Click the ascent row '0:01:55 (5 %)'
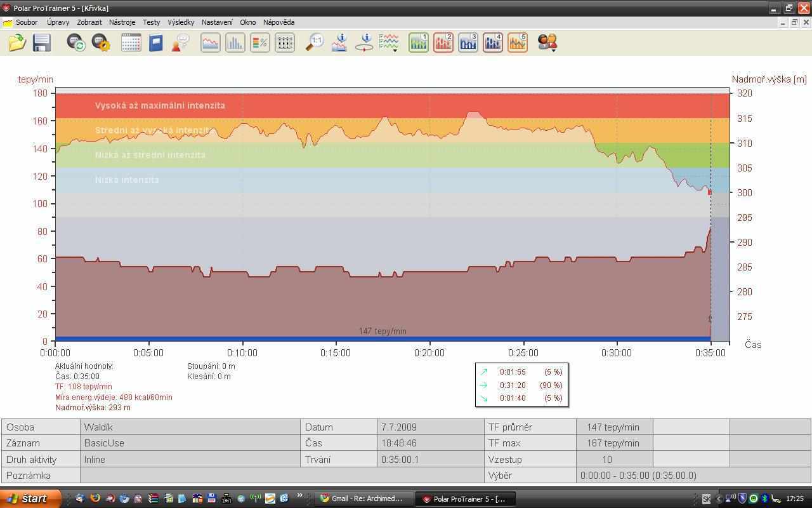Image resolution: width=812 pixels, height=508 pixels. [521, 372]
